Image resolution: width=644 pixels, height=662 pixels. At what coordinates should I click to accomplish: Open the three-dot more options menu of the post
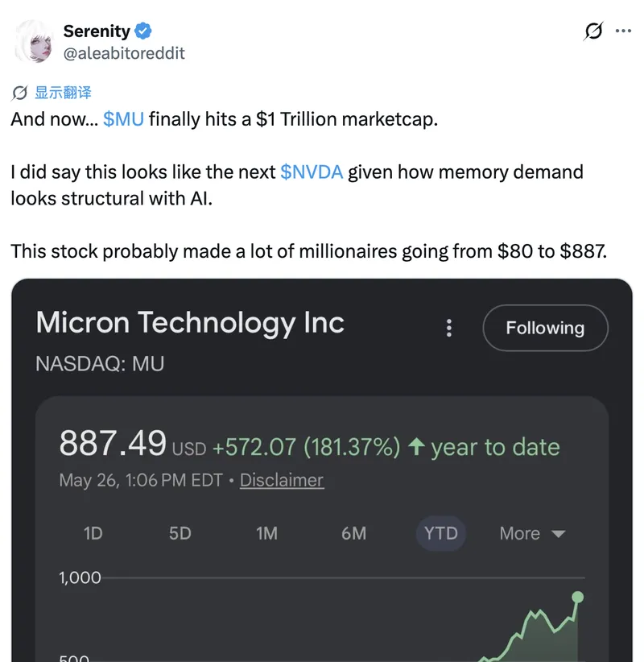click(x=623, y=31)
